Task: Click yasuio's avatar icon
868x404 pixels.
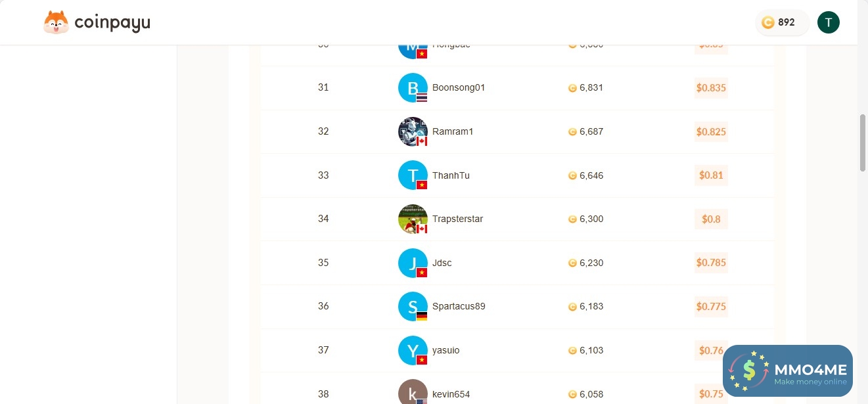Action: [413, 350]
